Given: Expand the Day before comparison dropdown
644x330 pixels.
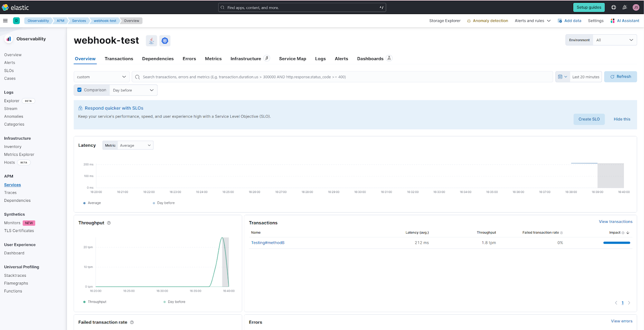Looking at the screenshot, I should (133, 90).
